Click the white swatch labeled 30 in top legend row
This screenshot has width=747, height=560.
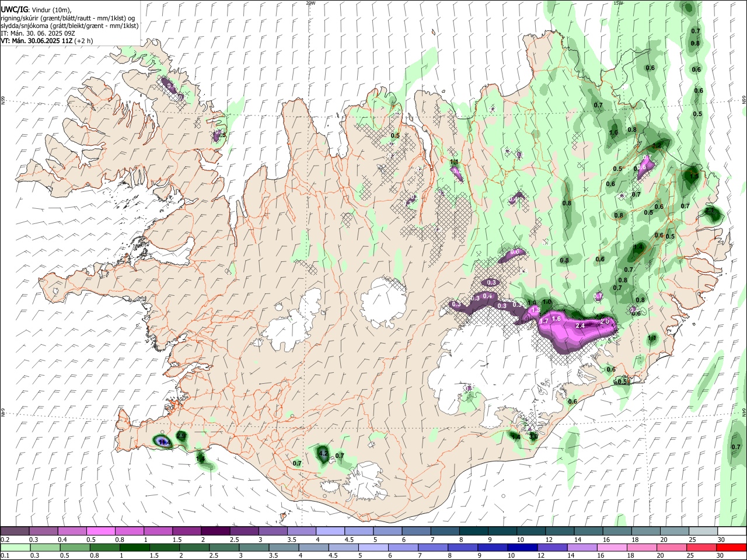732,531
